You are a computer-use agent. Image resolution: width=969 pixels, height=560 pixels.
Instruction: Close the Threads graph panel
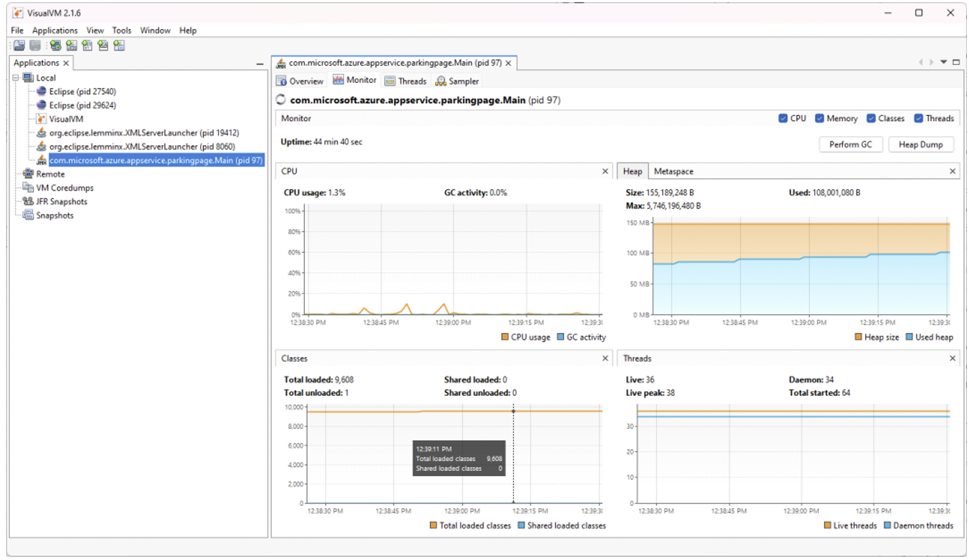tap(953, 358)
